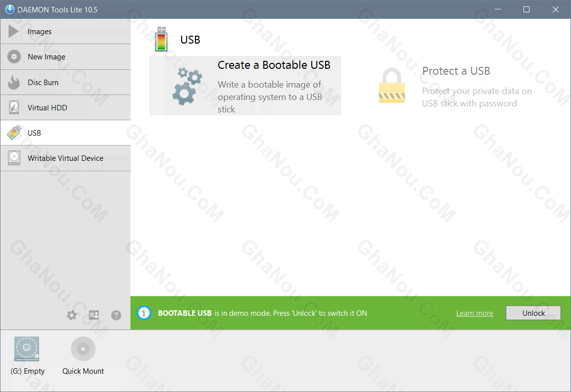Viewport: 571px width, 392px height.
Task: Open the license card icon in sidebar
Action: click(94, 315)
